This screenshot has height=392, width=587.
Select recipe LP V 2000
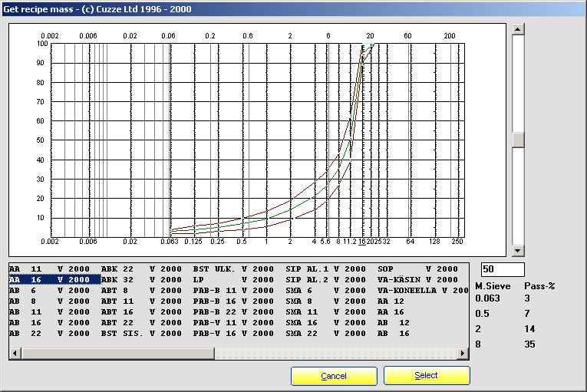pos(233,280)
